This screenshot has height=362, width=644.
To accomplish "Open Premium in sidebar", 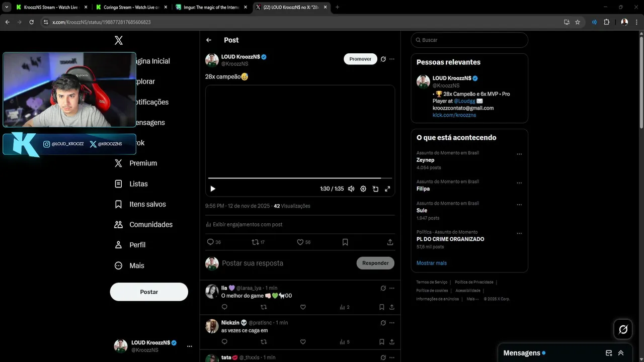I will [x=136, y=163].
